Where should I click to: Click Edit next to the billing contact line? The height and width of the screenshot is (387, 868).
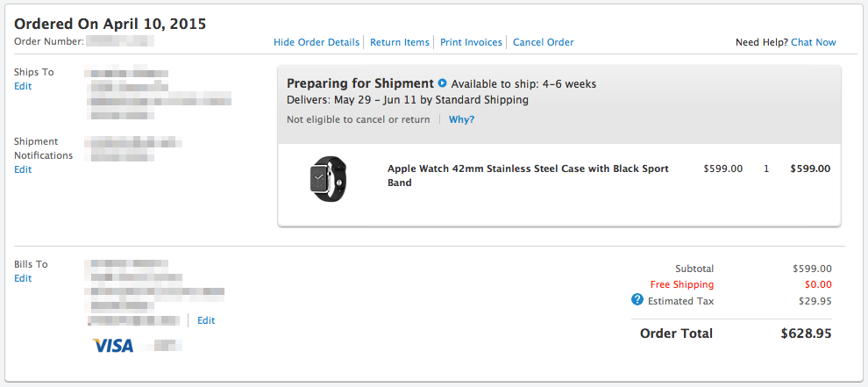pos(206,320)
